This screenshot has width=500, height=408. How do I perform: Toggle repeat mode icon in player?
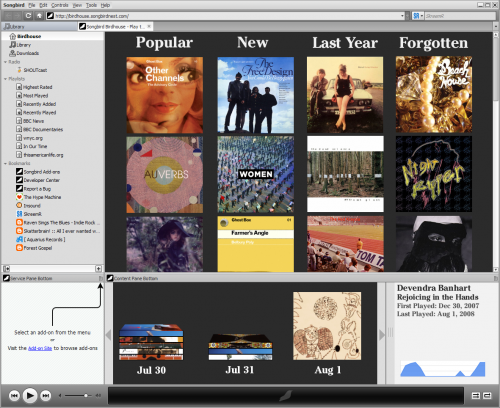[x=487, y=396]
